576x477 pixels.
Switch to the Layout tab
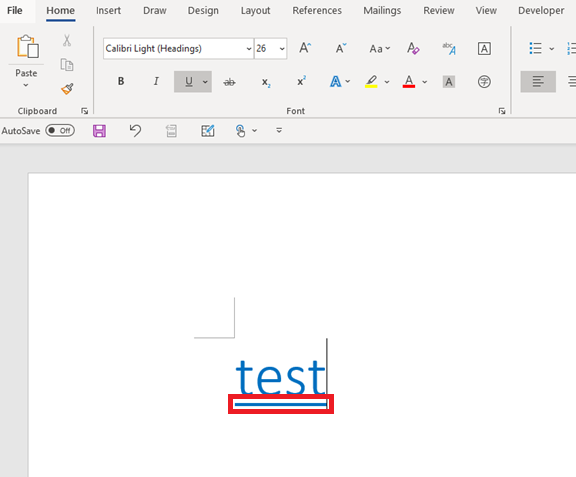(x=255, y=10)
